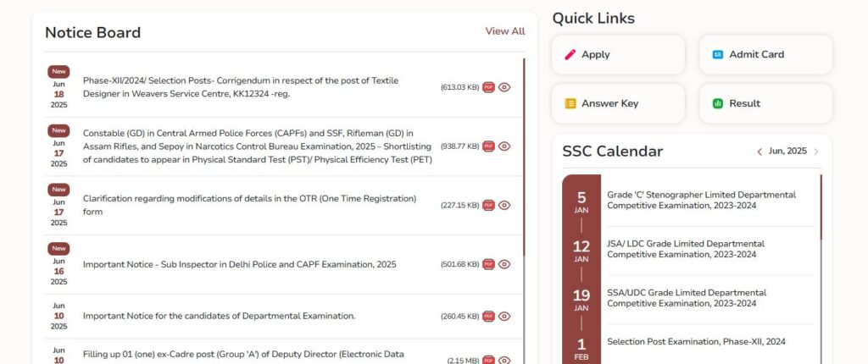Open Constable (GD) CAPFs shortlisting notice text
Image resolution: width=868 pixels, height=364 pixels.
(x=258, y=146)
